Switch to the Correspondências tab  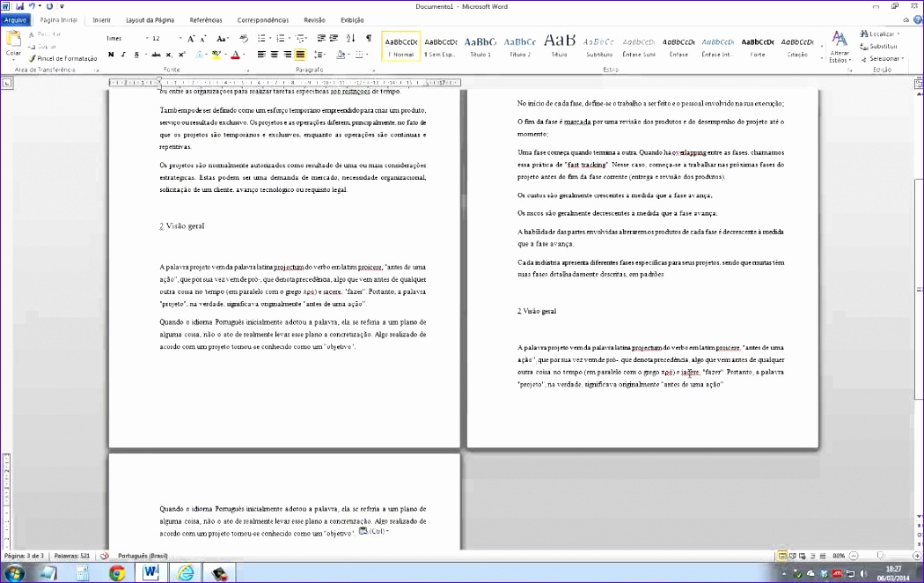tap(263, 20)
